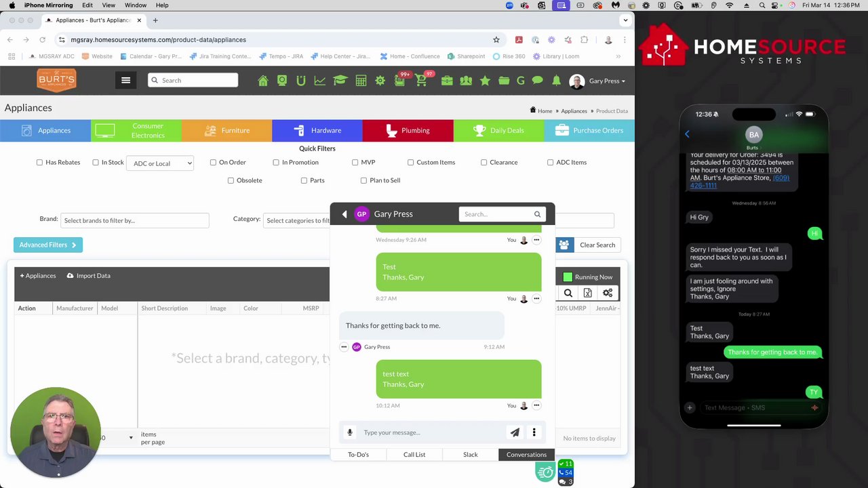Open the Purchase Orders tab

(x=589, y=131)
